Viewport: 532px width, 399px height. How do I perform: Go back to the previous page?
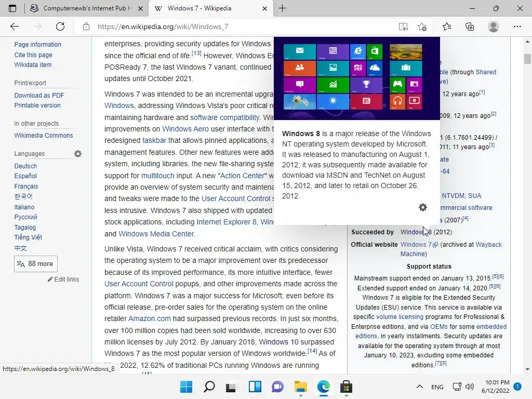point(14,26)
